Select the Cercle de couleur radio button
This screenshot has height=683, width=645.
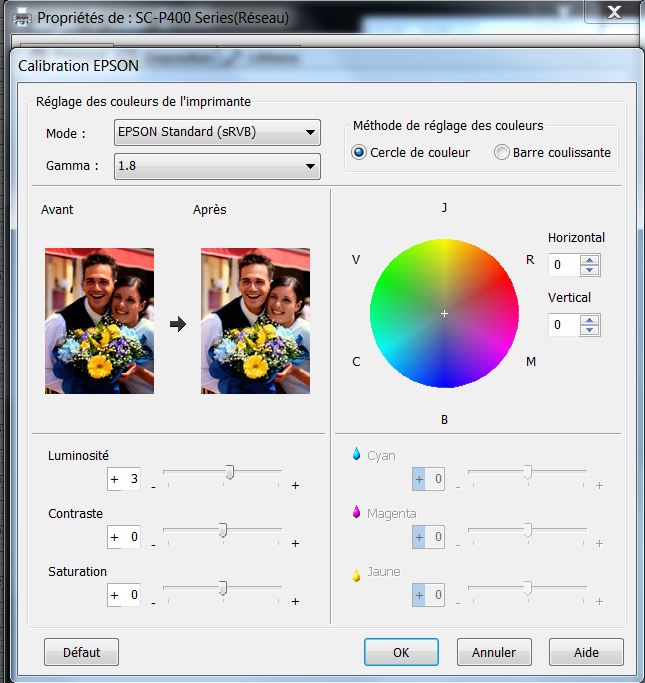pos(358,152)
